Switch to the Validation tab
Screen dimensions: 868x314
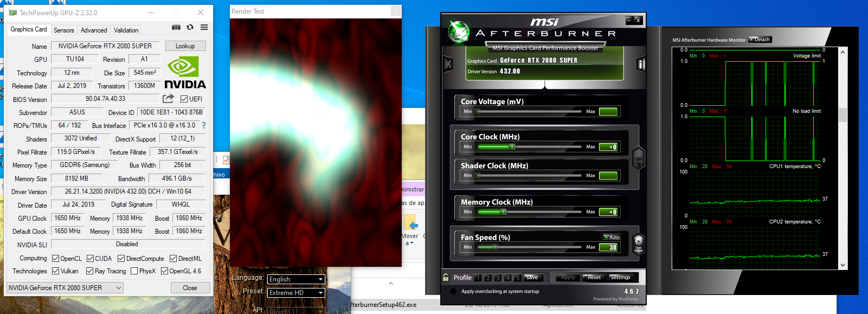[x=126, y=30]
